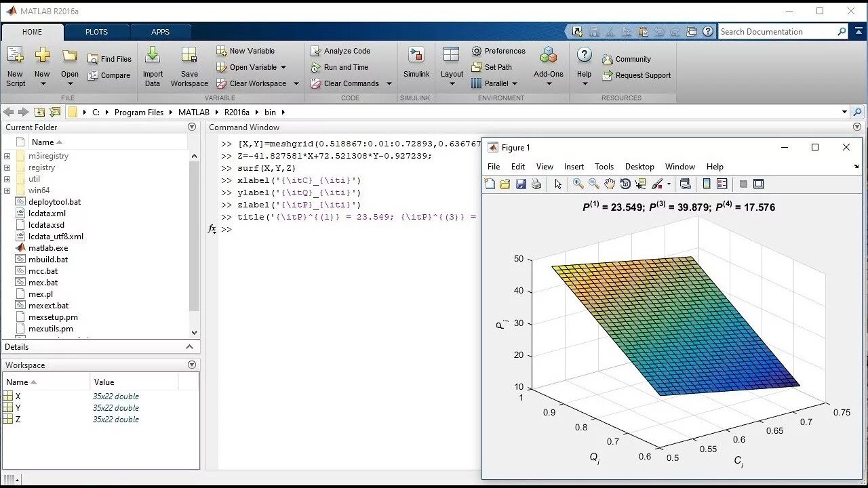
Task: Click the R2016a path segment
Action: [237, 113]
